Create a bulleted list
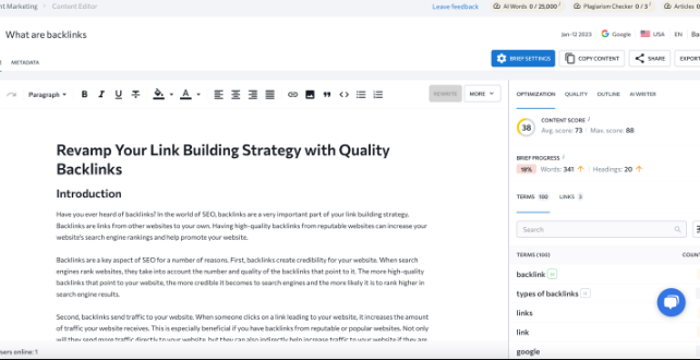The image size is (700, 360). pyautogui.click(x=361, y=94)
